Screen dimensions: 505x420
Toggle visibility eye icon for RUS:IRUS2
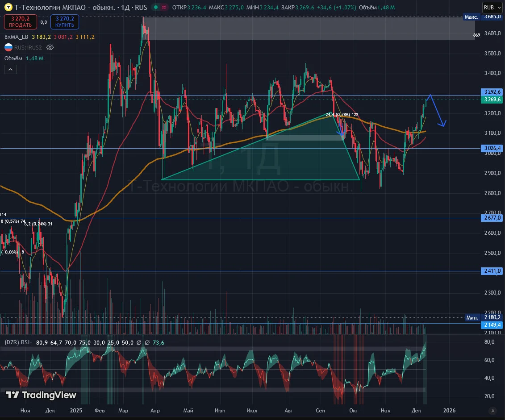click(50, 47)
